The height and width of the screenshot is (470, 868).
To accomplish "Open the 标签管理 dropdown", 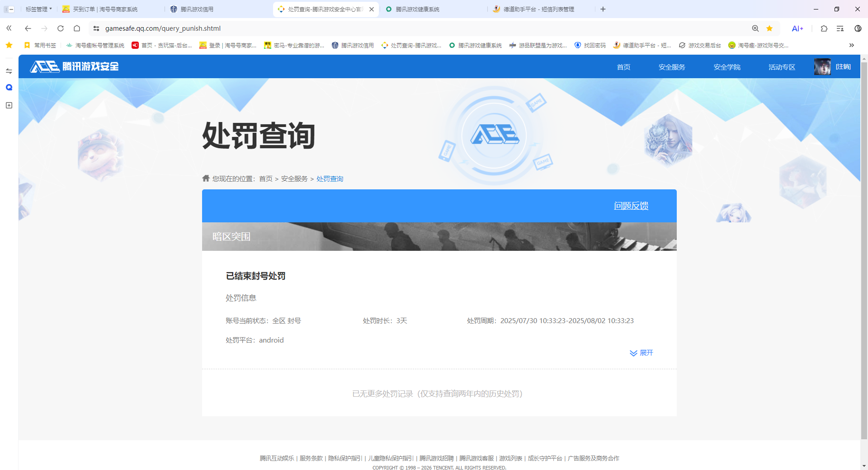I will click(x=38, y=9).
